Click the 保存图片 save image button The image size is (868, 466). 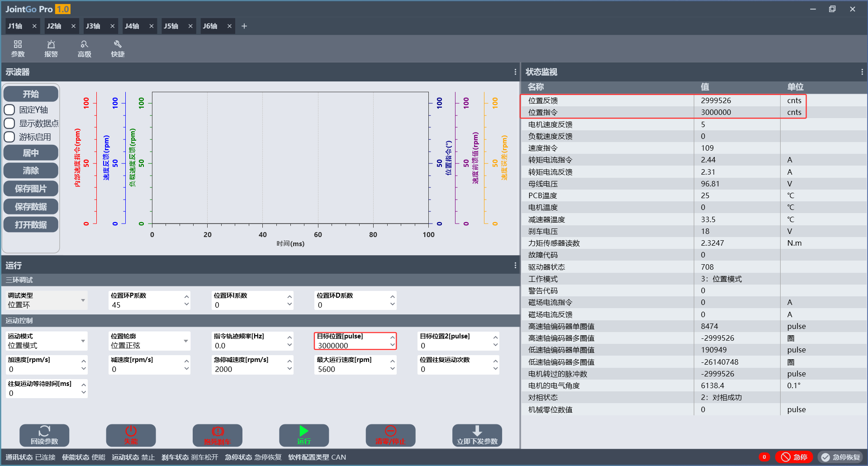click(x=31, y=189)
